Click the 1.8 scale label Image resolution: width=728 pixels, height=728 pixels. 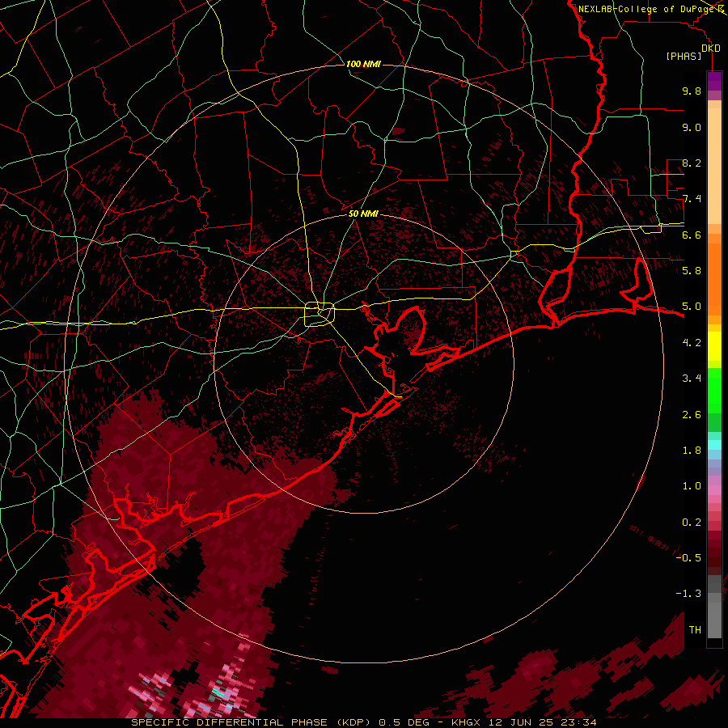point(692,451)
